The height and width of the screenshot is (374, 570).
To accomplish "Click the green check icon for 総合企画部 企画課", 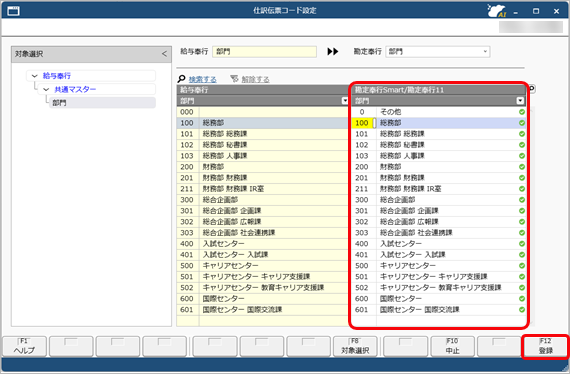I will click(x=522, y=211).
